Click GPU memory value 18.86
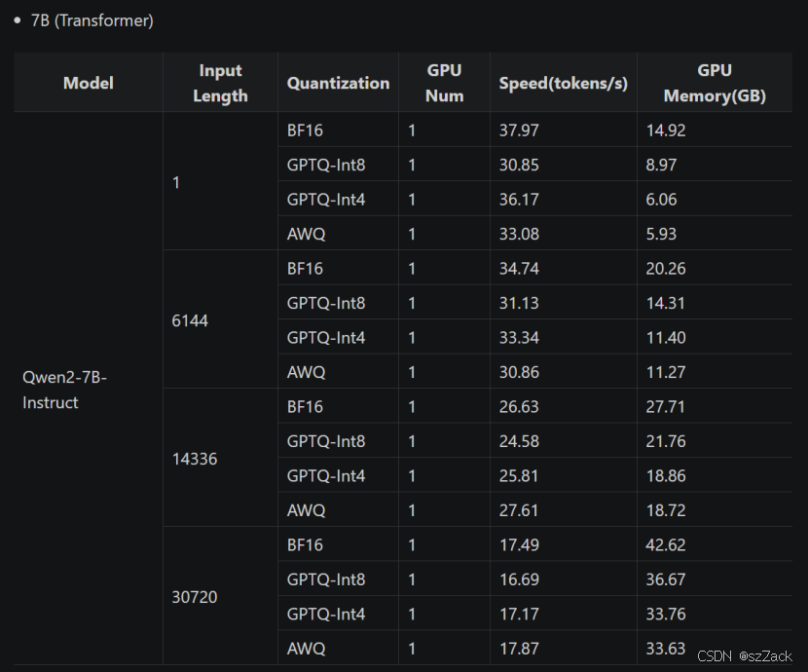Image resolution: width=808 pixels, height=672 pixels. tap(666, 475)
